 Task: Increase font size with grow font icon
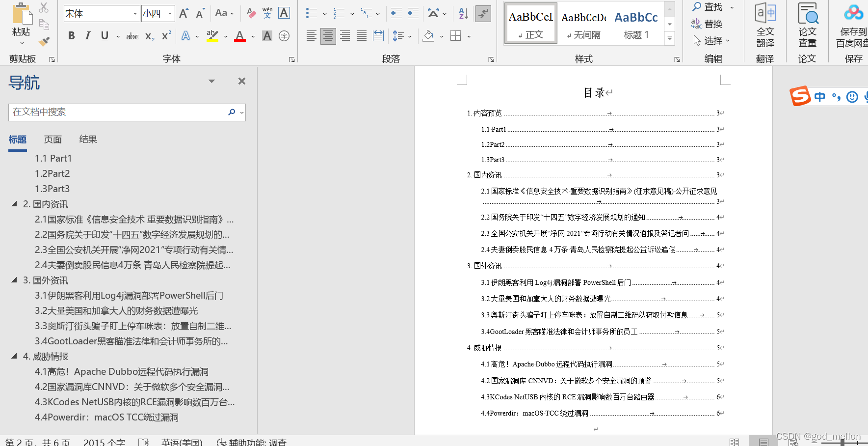coord(184,14)
